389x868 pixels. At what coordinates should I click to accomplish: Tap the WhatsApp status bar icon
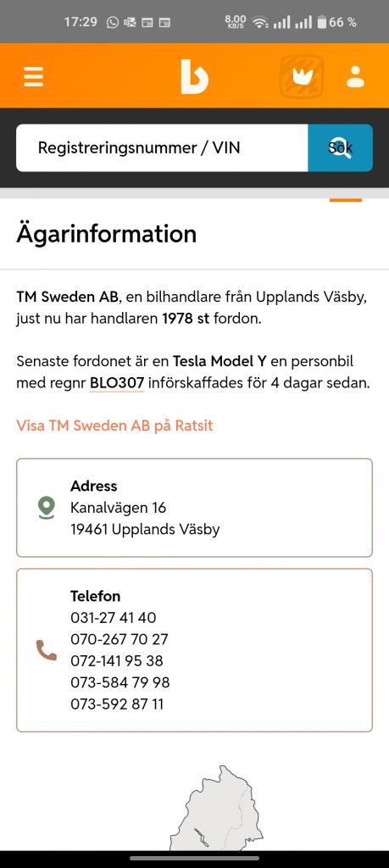[x=113, y=23]
